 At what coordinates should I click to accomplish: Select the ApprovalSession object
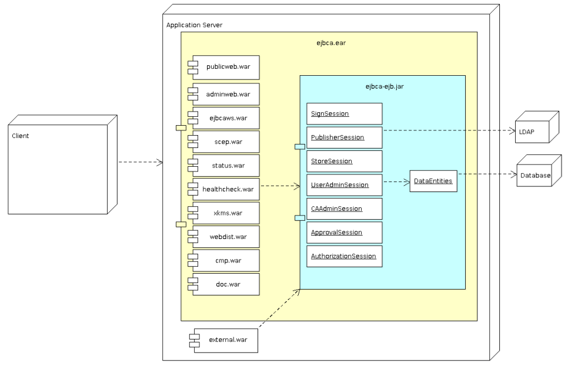coord(344,233)
